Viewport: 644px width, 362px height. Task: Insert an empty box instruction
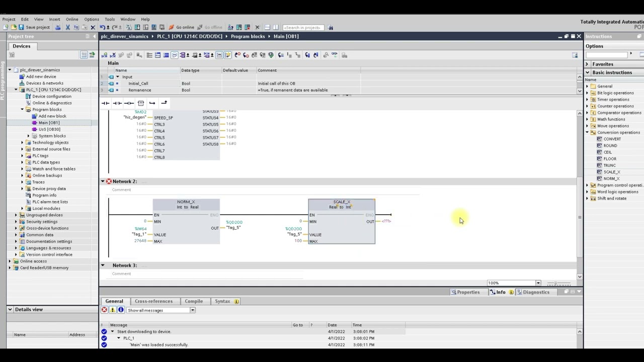click(141, 103)
